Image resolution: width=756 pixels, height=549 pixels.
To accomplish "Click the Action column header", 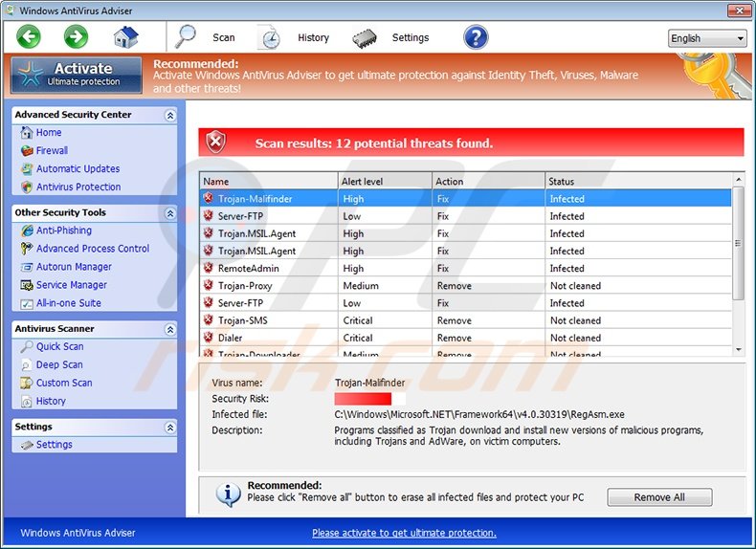I will [488, 181].
